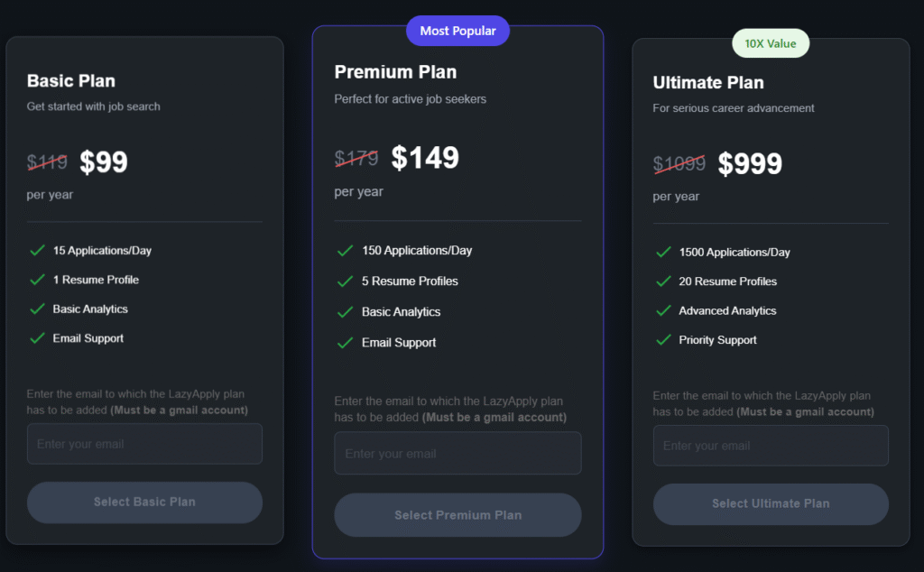The image size is (924, 572).
Task: Click the checkmark beside 150 Applications/Day
Action: click(346, 251)
